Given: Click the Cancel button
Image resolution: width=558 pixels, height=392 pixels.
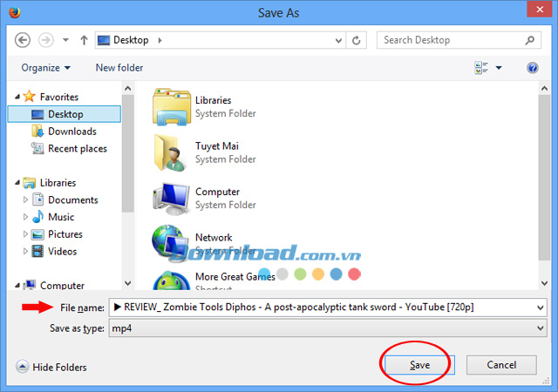Looking at the screenshot, I should coord(501,365).
